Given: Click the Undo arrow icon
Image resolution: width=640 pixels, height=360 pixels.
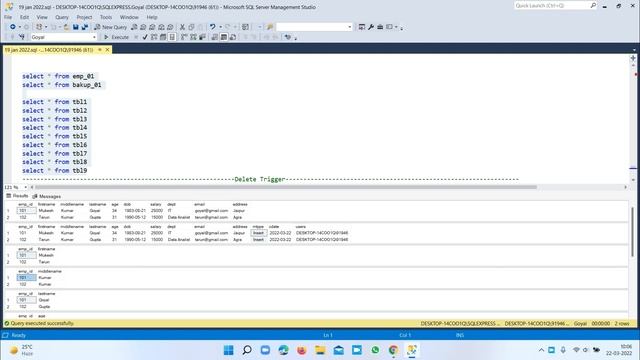Looking at the screenshot, I should pos(212,27).
